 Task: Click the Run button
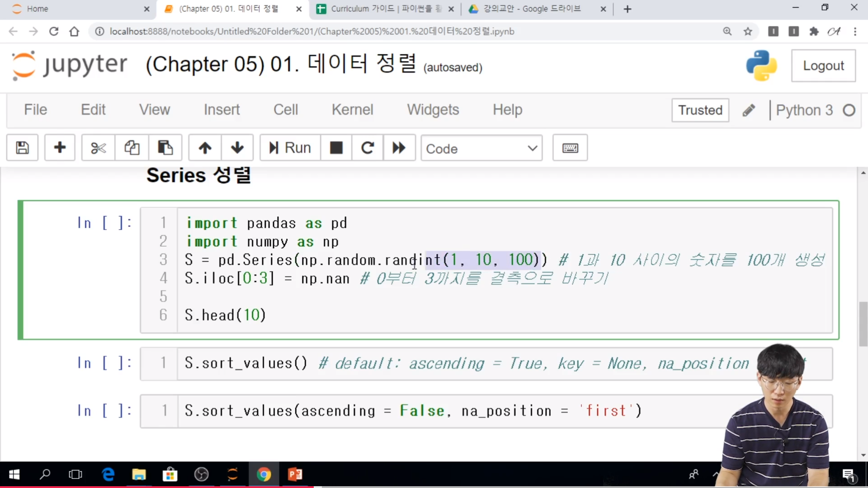pos(290,148)
